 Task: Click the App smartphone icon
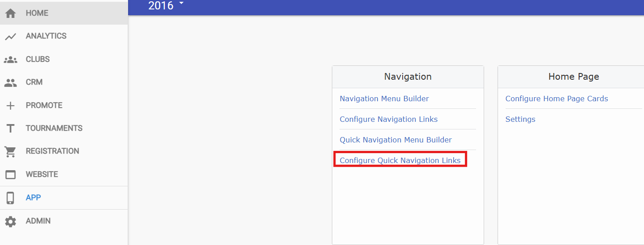point(10,198)
